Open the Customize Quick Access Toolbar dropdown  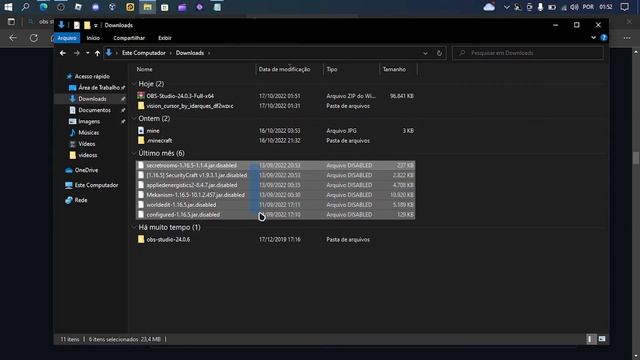coord(96,25)
